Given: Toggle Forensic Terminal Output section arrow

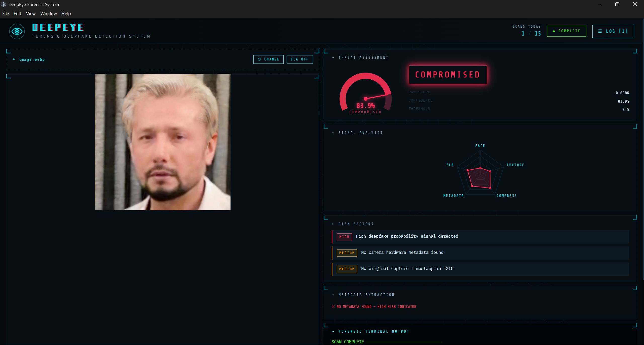Looking at the screenshot, I should pos(333,332).
